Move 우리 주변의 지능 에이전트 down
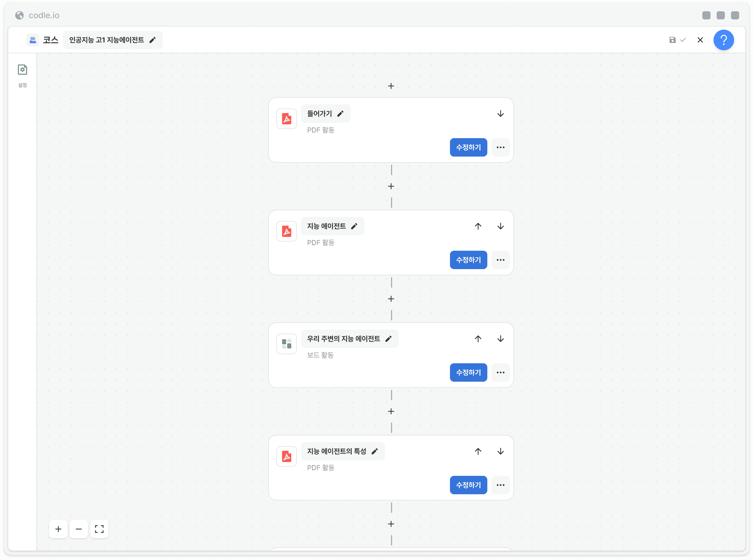 [x=500, y=339]
